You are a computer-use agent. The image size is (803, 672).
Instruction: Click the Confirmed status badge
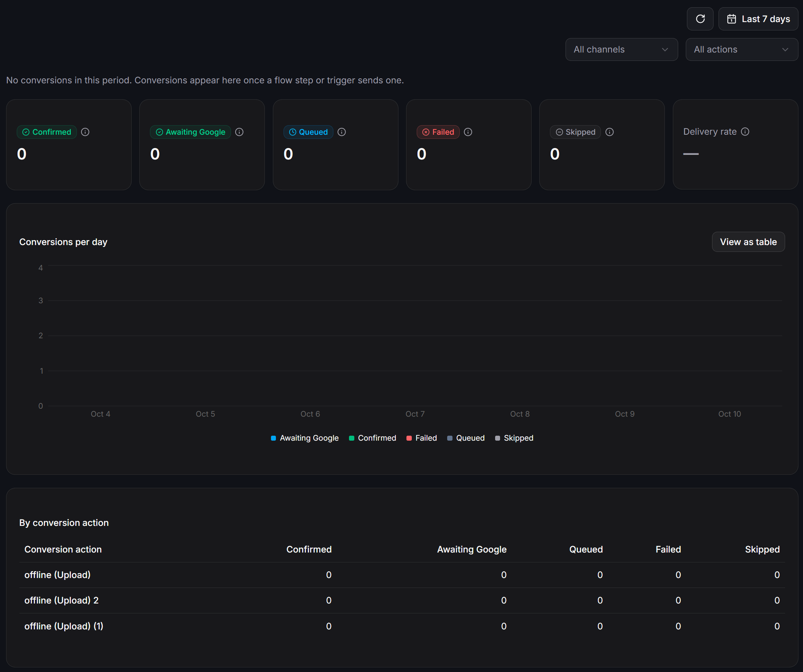pyautogui.click(x=47, y=132)
